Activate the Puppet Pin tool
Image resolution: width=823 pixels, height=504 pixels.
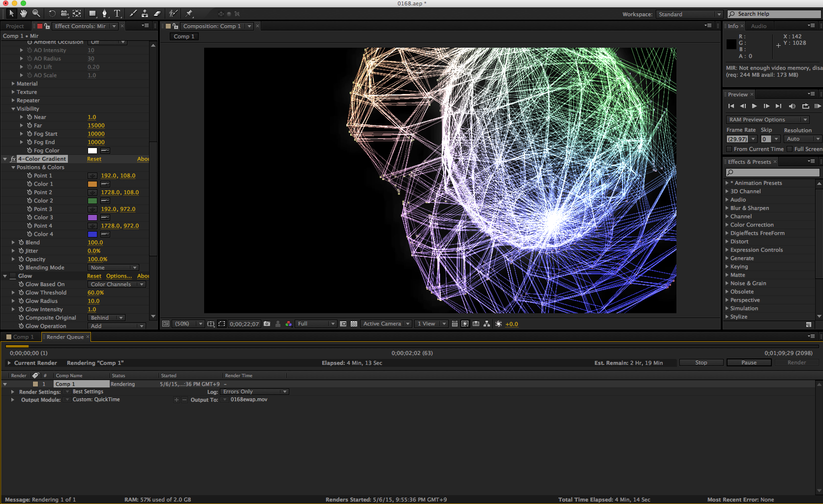point(188,13)
